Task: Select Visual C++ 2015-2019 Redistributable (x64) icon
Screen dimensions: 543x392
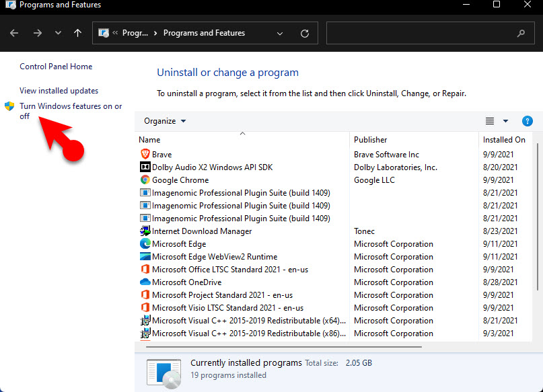Action: pyautogui.click(x=145, y=320)
